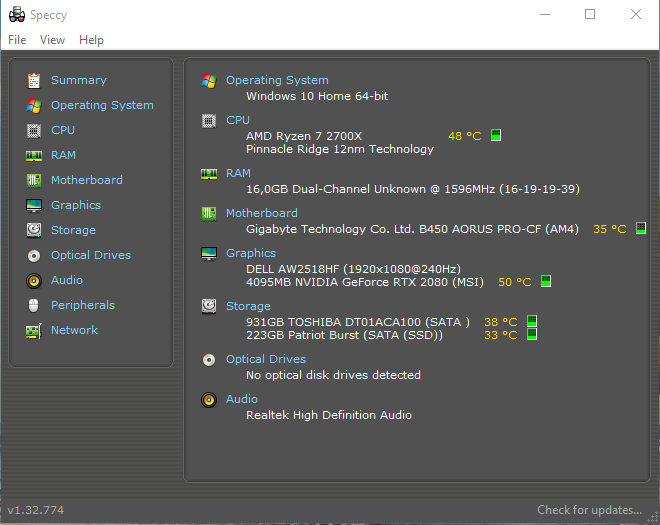This screenshot has height=525, width=660.
Task: Click CPU heading link in summary panel
Action: pyautogui.click(x=238, y=120)
